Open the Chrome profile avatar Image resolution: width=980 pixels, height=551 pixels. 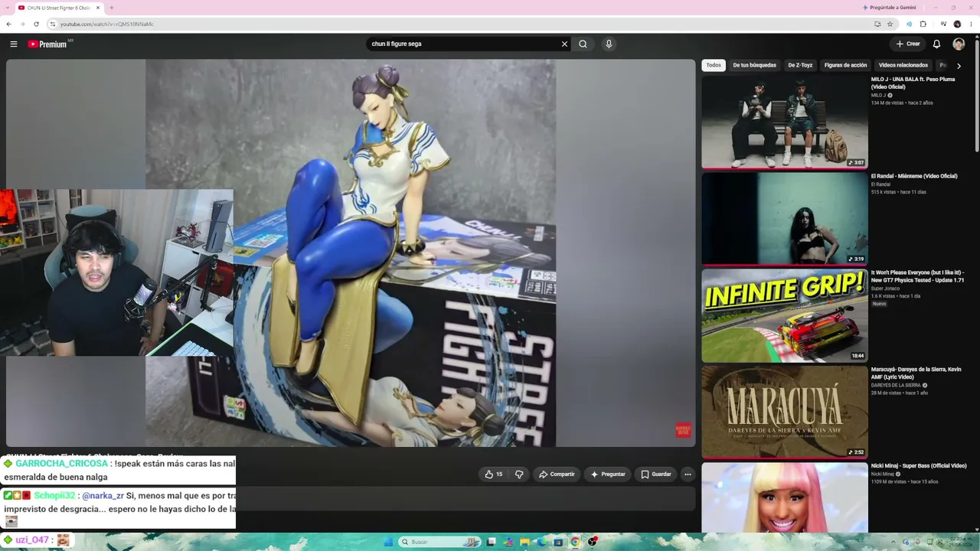[957, 24]
